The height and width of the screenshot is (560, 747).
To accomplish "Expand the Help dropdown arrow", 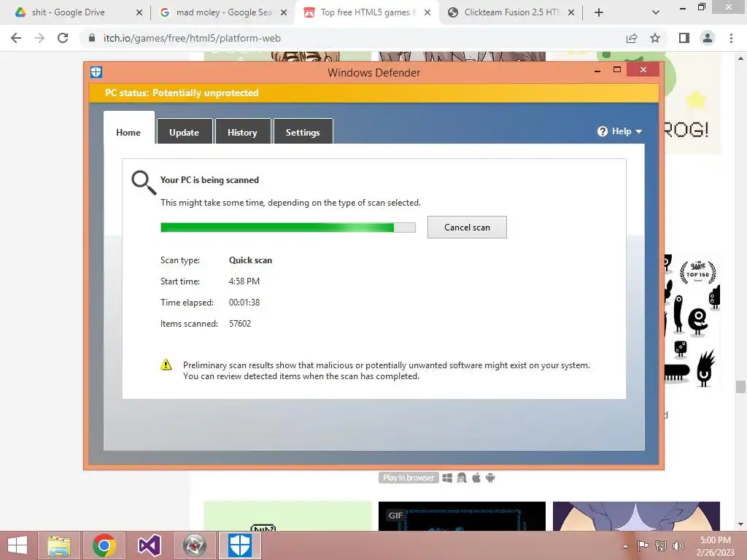I will (639, 131).
